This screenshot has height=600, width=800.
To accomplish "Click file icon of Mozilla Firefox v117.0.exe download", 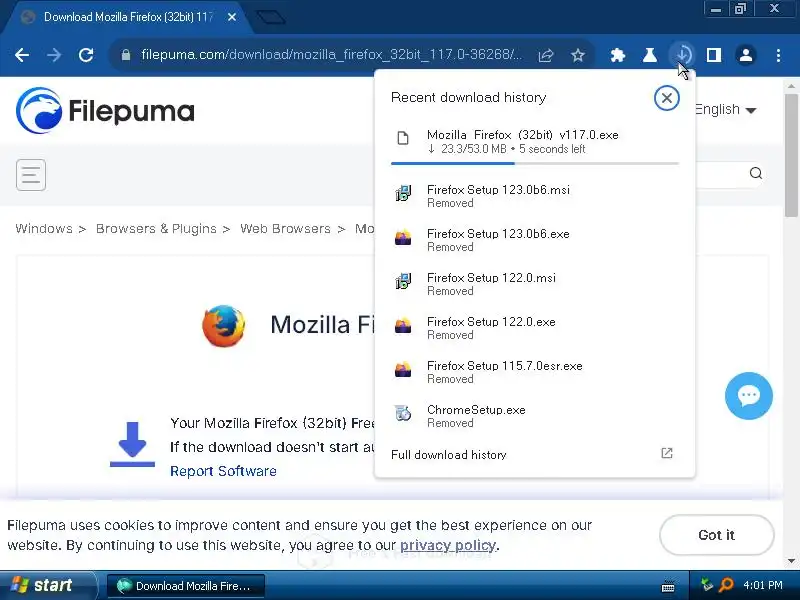I will click(403, 138).
